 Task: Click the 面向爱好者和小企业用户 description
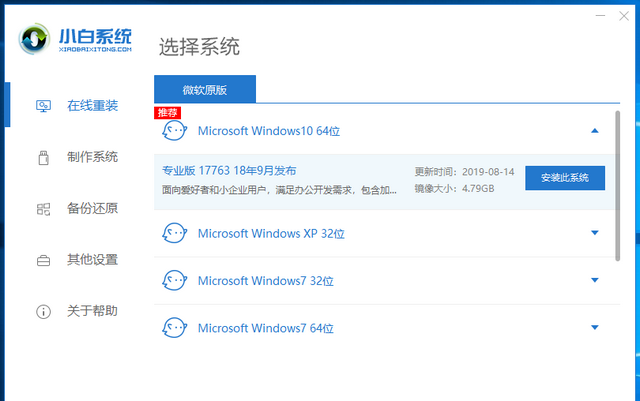(279, 190)
